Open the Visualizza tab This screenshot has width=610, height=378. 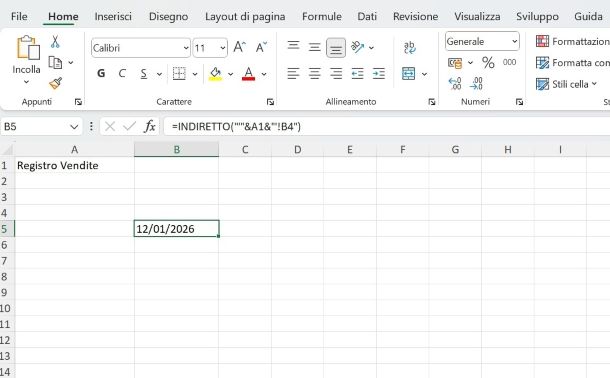pos(477,16)
